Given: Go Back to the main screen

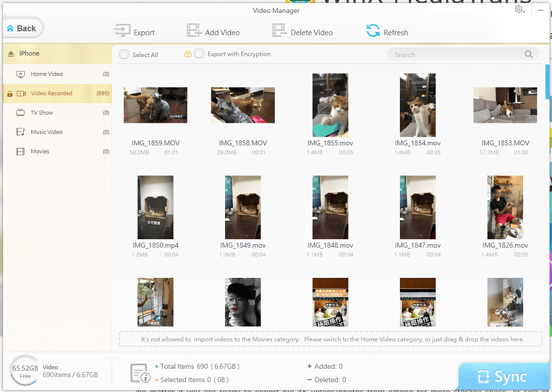Looking at the screenshot, I should coord(22,28).
